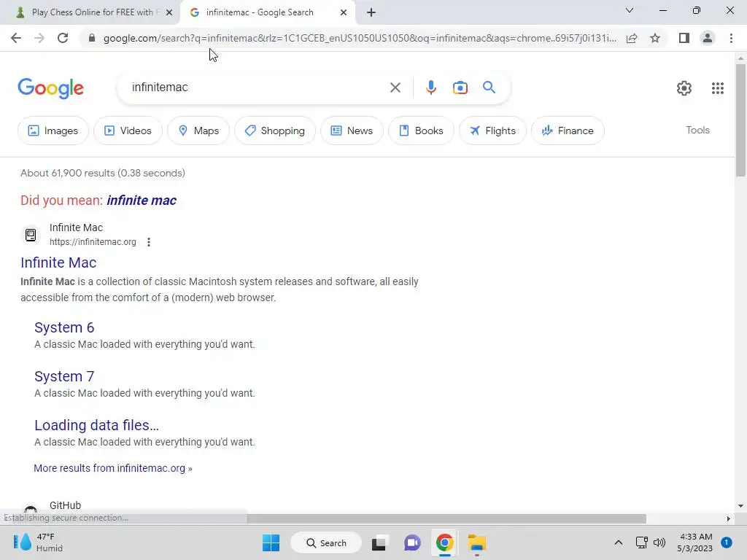Close the infinitemac Google Search tab
Image resolution: width=747 pixels, height=560 pixels.
[344, 12]
